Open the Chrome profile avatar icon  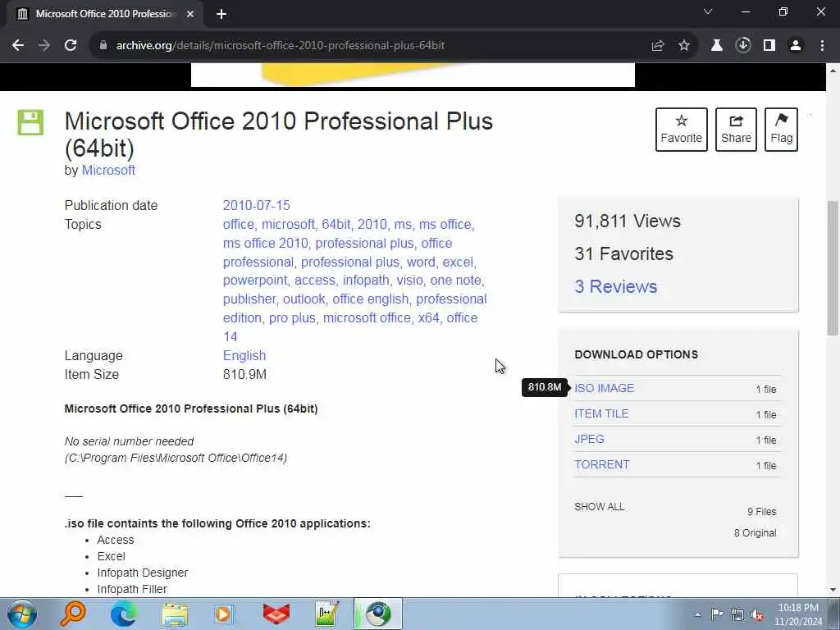796,46
